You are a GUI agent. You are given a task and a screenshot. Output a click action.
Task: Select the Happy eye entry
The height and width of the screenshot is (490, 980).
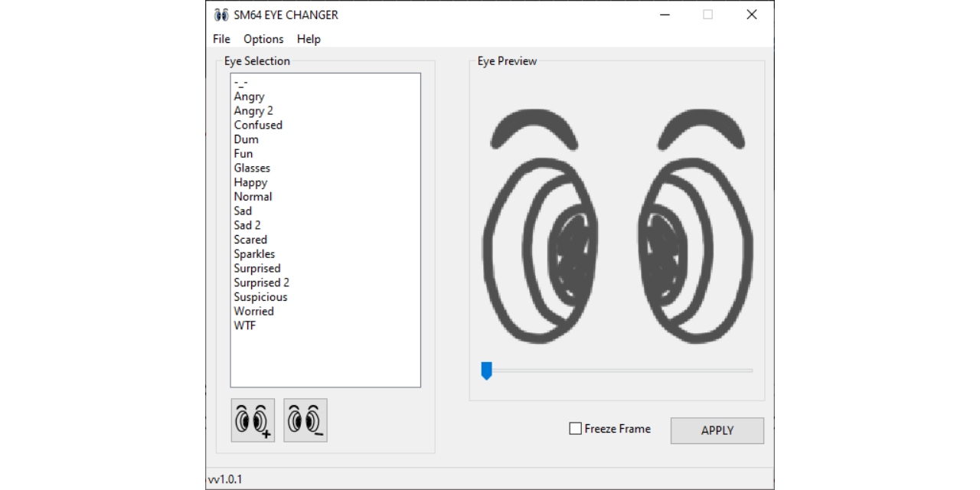point(325,182)
